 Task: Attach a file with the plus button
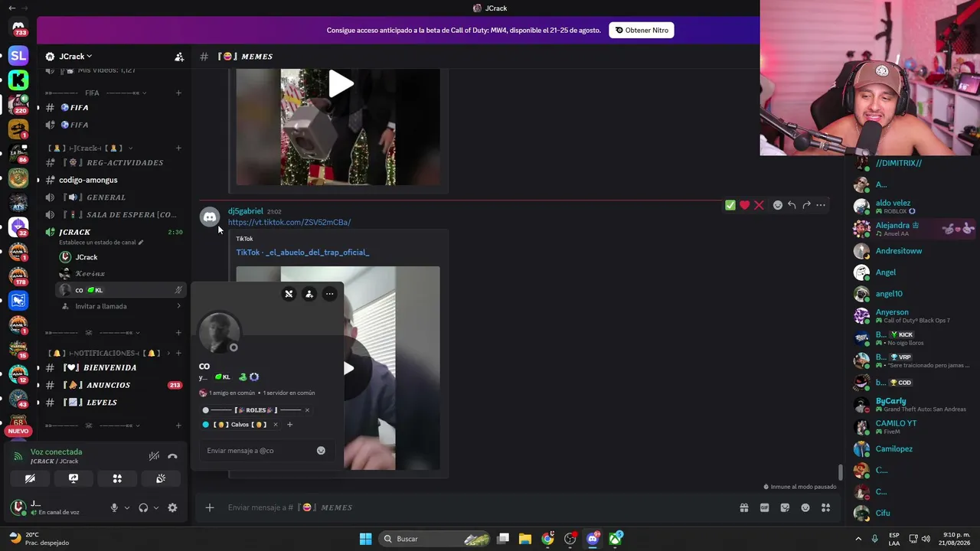tap(209, 507)
